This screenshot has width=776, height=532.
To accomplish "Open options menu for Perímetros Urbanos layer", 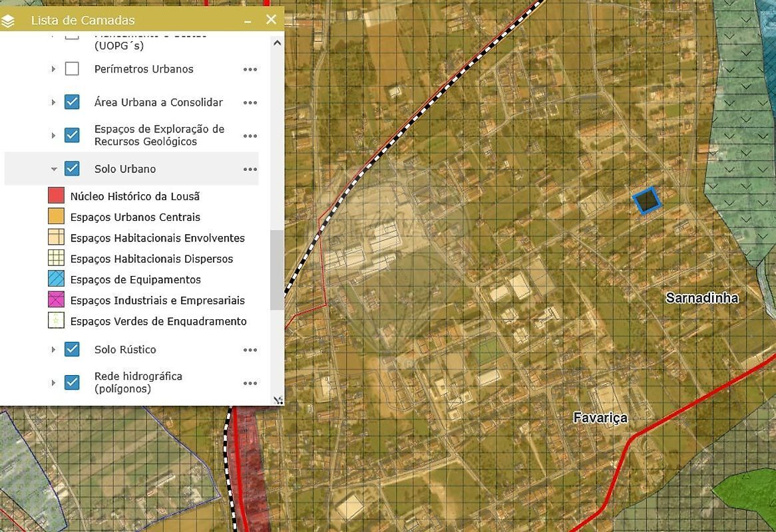I will 250,69.
